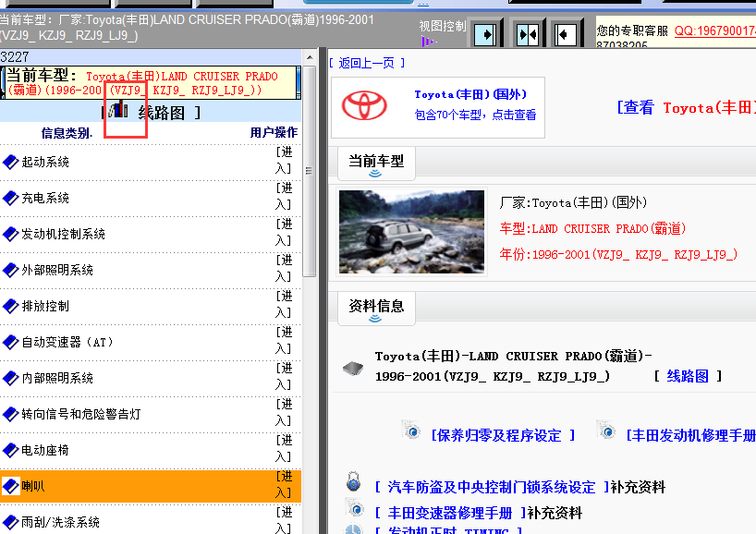Open 汽车防盗及中央控制门锁系统设定 link
Viewport: 756px width, 534px height.
(x=492, y=487)
